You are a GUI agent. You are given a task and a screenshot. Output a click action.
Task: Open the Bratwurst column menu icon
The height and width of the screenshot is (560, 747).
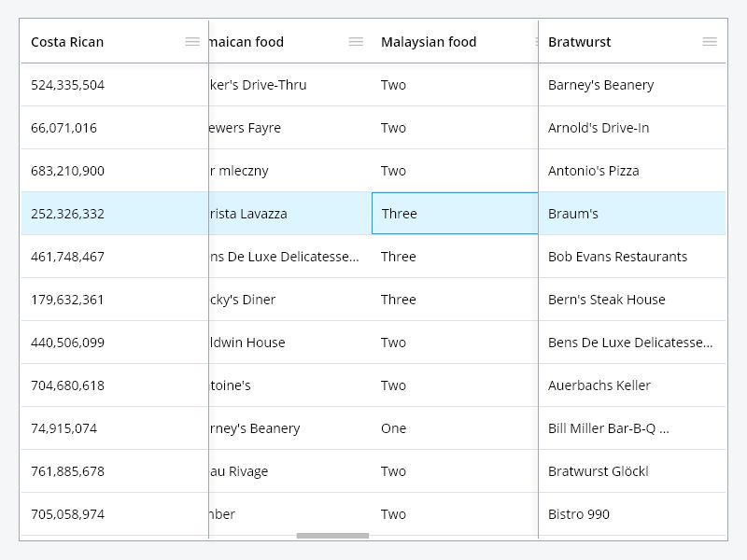710,42
